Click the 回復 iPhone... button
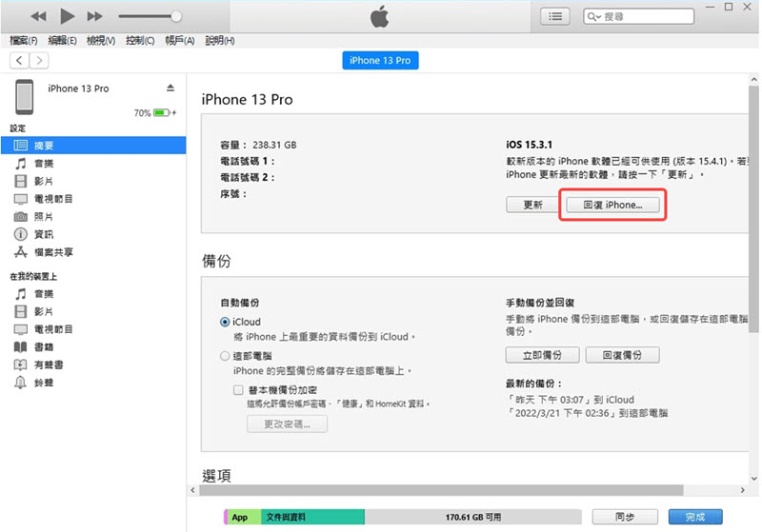This screenshot has height=532, width=762. tap(612, 205)
